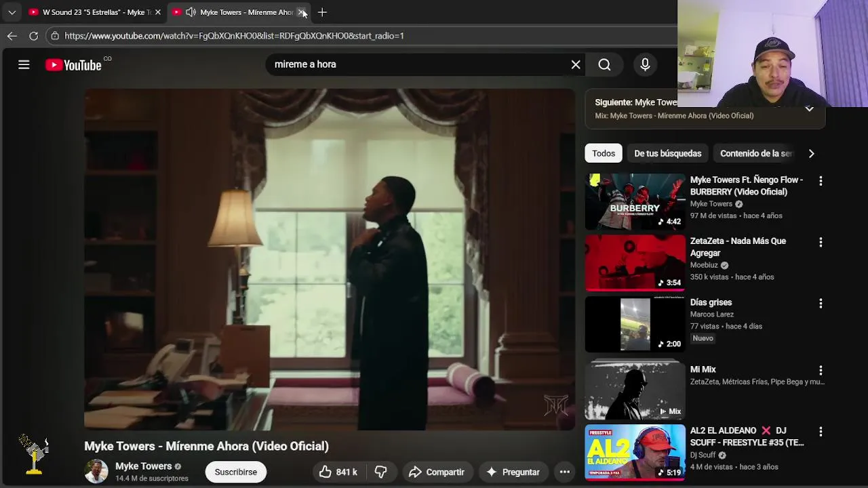
Task: Open options for BURBERRY video
Action: 821,181
